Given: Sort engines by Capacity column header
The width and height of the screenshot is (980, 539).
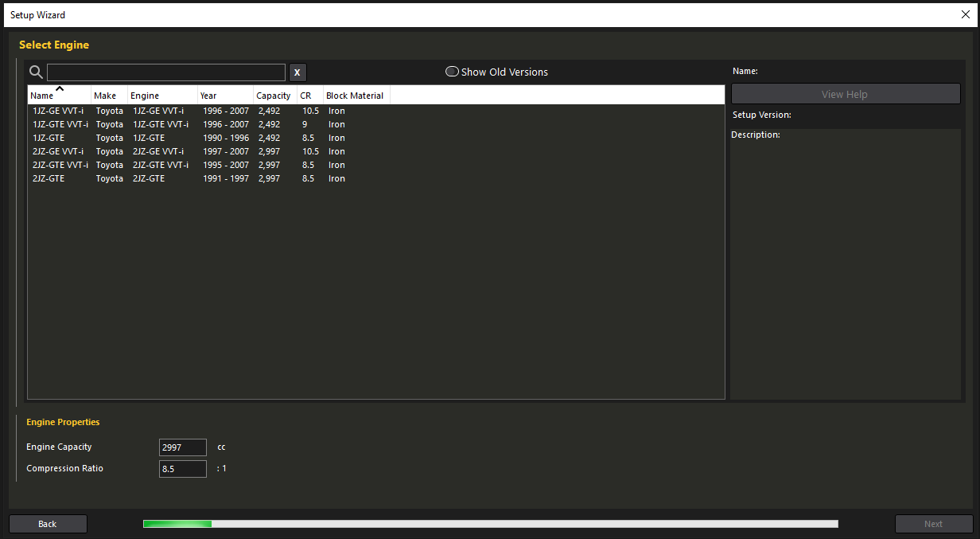Looking at the screenshot, I should (x=273, y=96).
